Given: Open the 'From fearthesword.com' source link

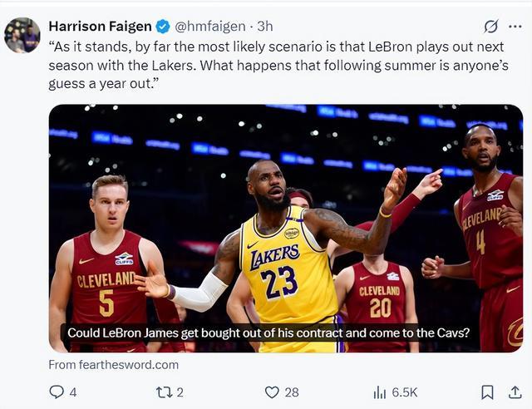Looking at the screenshot, I should [113, 364].
